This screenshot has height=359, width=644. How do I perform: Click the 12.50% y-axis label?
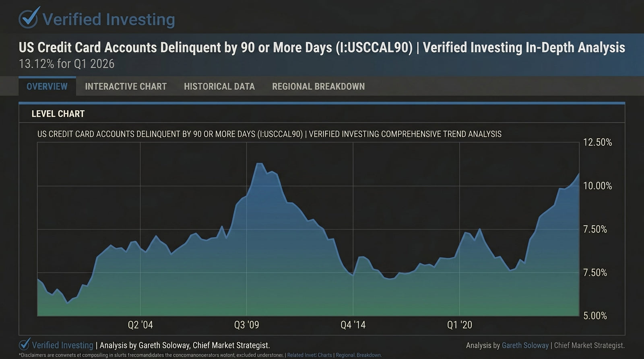(x=598, y=142)
